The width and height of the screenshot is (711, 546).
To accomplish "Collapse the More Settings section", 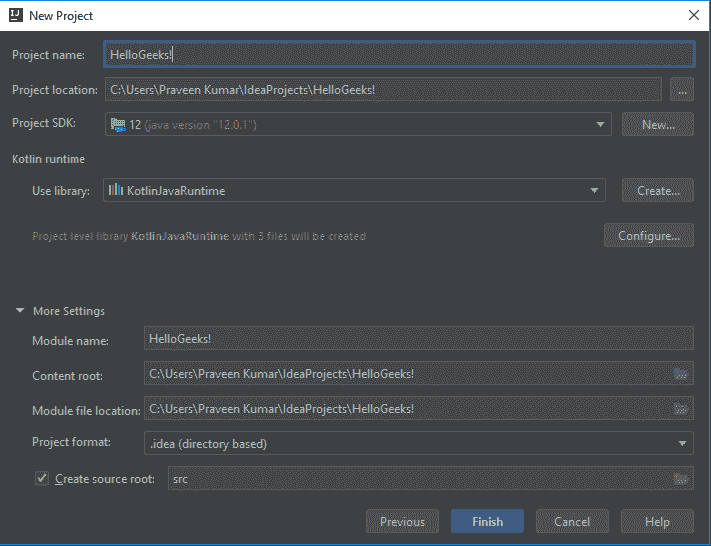I will tap(21, 311).
